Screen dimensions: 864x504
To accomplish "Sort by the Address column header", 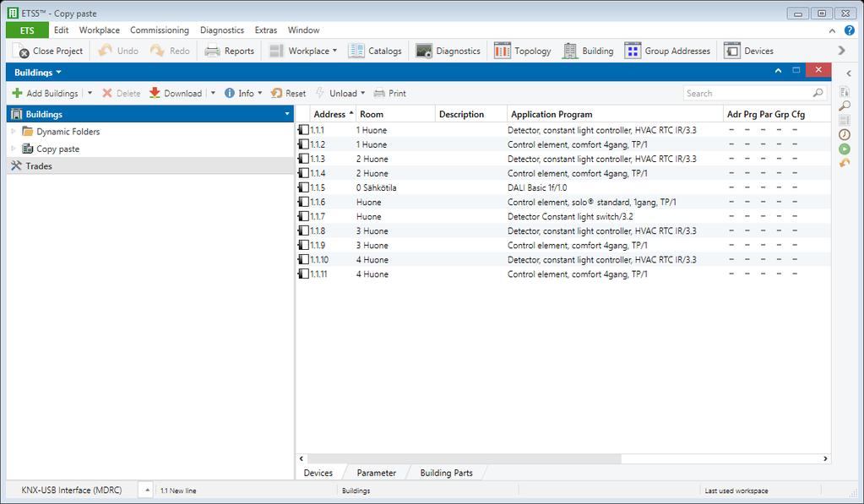I will click(333, 114).
